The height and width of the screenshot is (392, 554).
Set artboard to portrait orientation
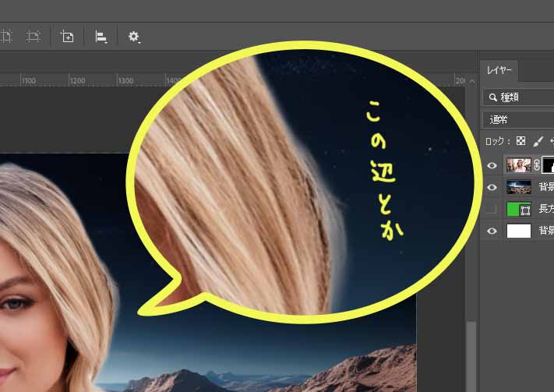coord(6,36)
